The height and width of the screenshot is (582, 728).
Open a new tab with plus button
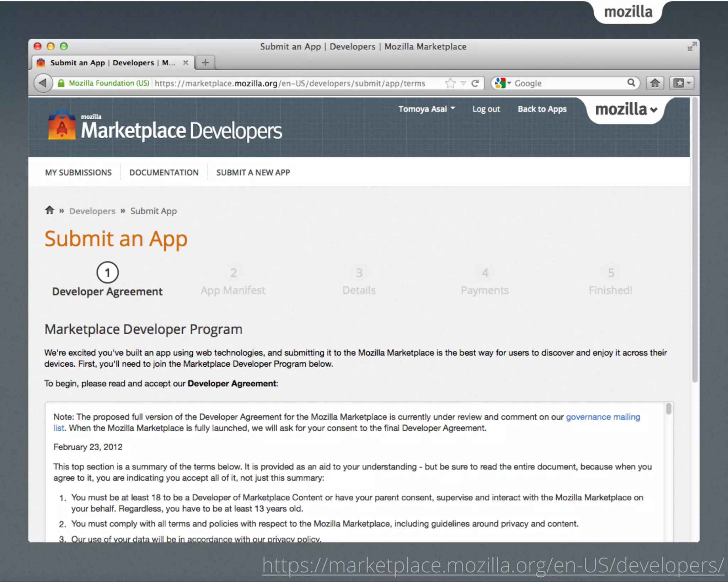tap(205, 63)
